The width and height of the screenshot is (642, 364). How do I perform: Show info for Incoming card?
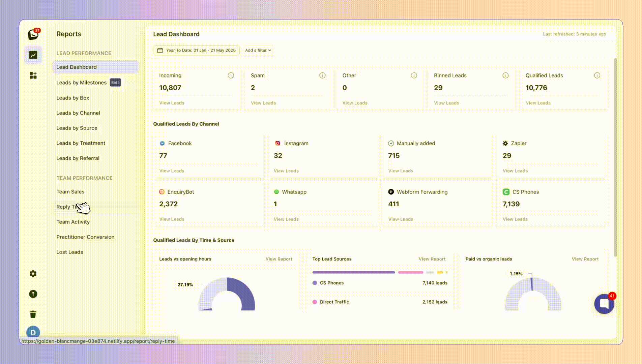coord(231,75)
